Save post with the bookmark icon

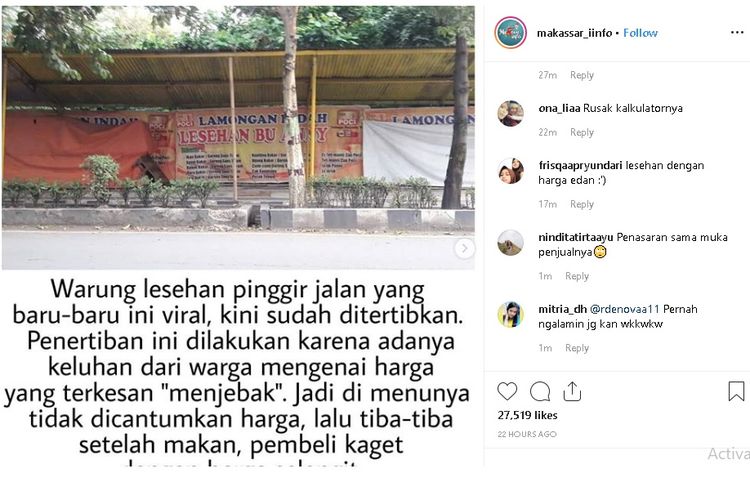coord(736,391)
